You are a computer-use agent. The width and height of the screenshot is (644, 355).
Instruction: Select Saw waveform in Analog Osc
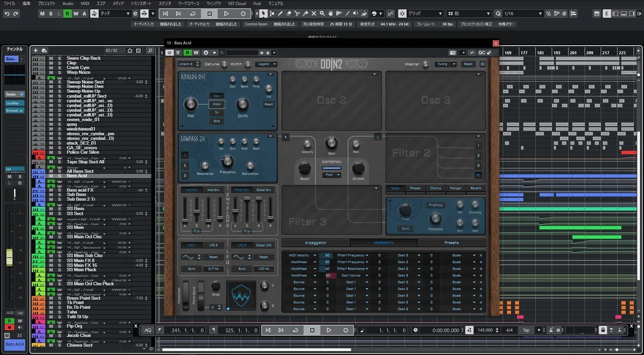[x=217, y=96]
